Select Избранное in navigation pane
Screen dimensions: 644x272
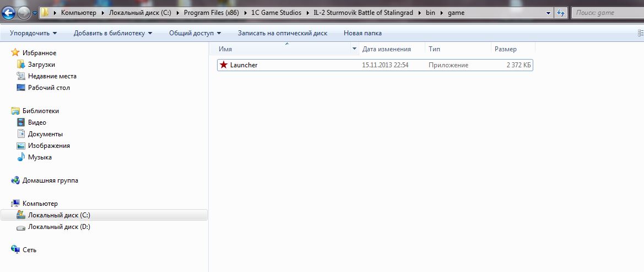point(40,53)
